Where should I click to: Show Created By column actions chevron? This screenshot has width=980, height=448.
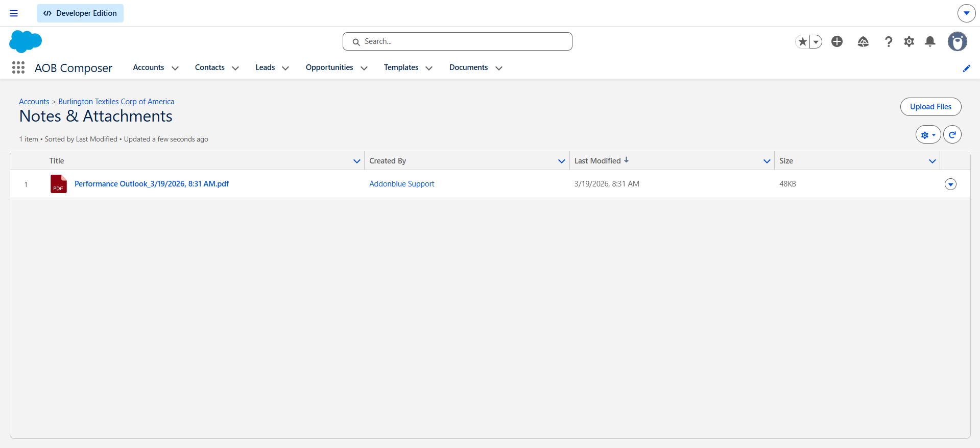point(562,161)
